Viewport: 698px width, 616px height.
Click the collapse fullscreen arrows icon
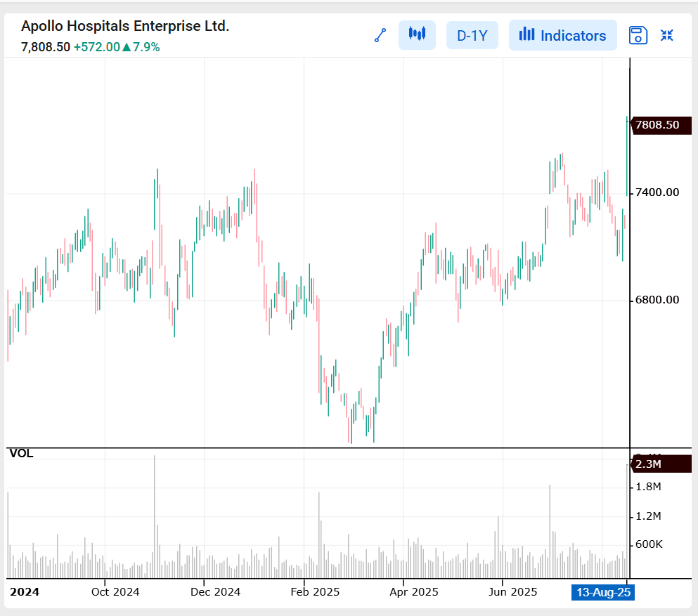point(667,35)
